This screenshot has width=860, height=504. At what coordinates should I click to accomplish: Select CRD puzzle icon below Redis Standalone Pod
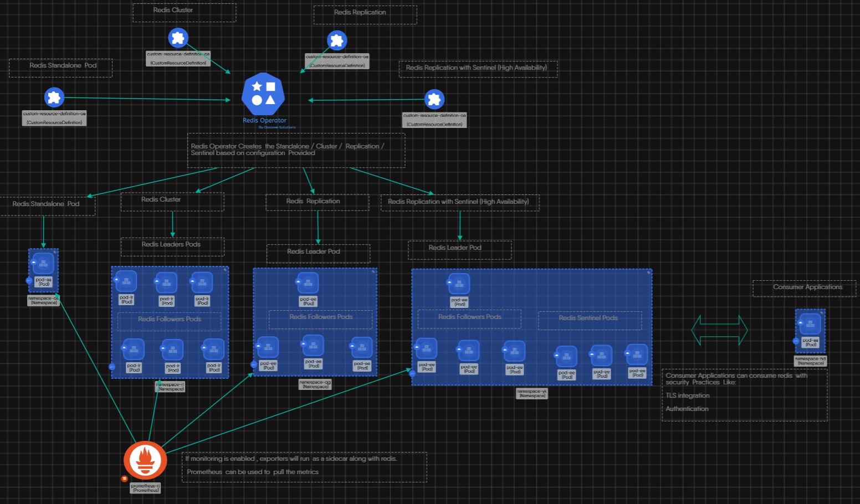[x=54, y=98]
